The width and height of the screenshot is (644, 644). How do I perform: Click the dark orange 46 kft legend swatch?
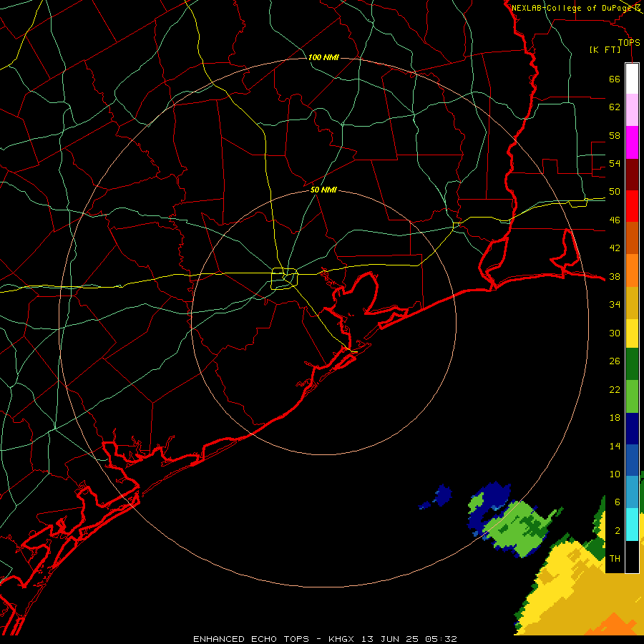pyautogui.click(x=632, y=238)
